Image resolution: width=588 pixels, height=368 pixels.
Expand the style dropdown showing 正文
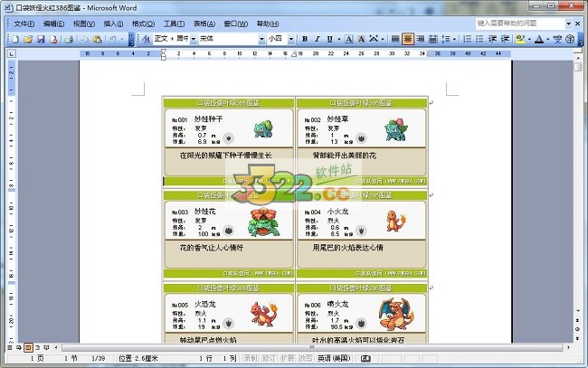tap(194, 39)
